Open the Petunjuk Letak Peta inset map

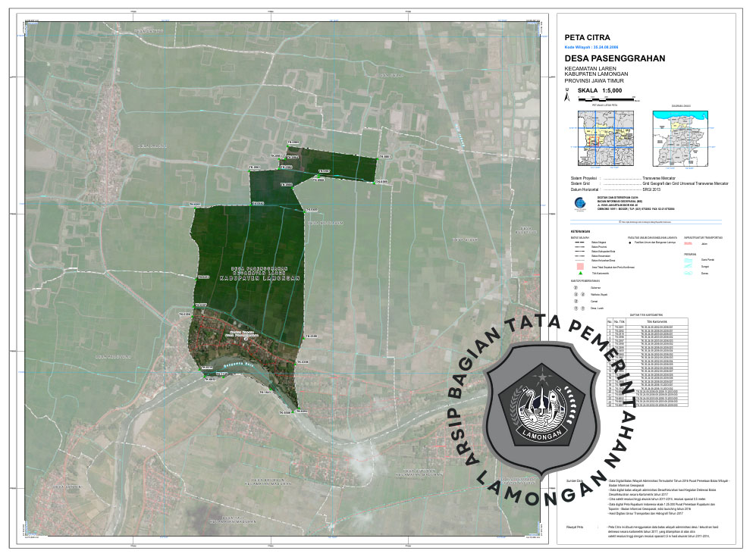[604, 138]
